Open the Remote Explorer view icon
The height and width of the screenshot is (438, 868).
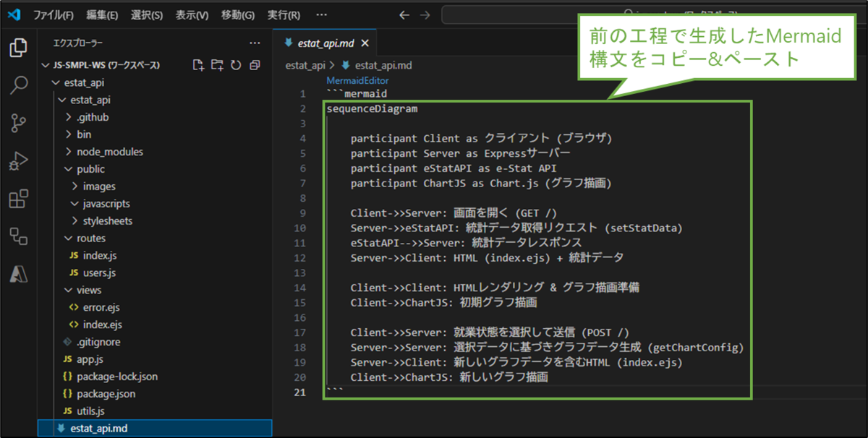click(18, 236)
